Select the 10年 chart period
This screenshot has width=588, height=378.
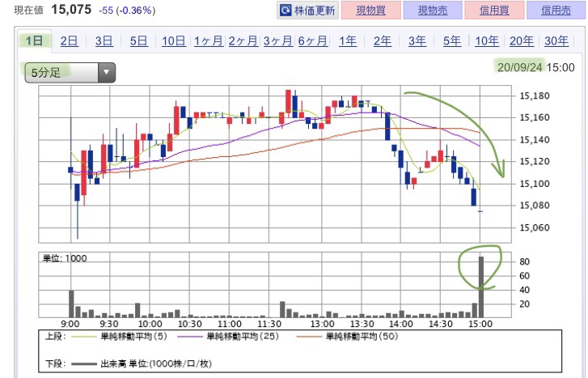487,40
